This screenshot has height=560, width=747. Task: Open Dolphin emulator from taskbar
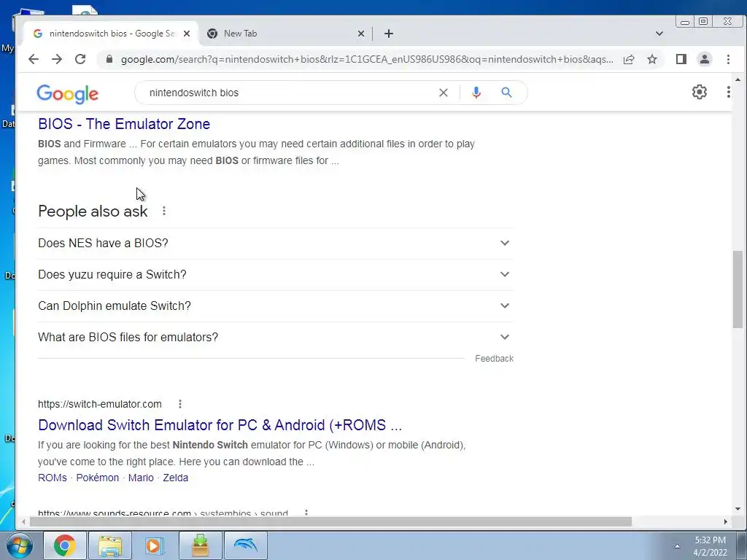click(x=245, y=545)
